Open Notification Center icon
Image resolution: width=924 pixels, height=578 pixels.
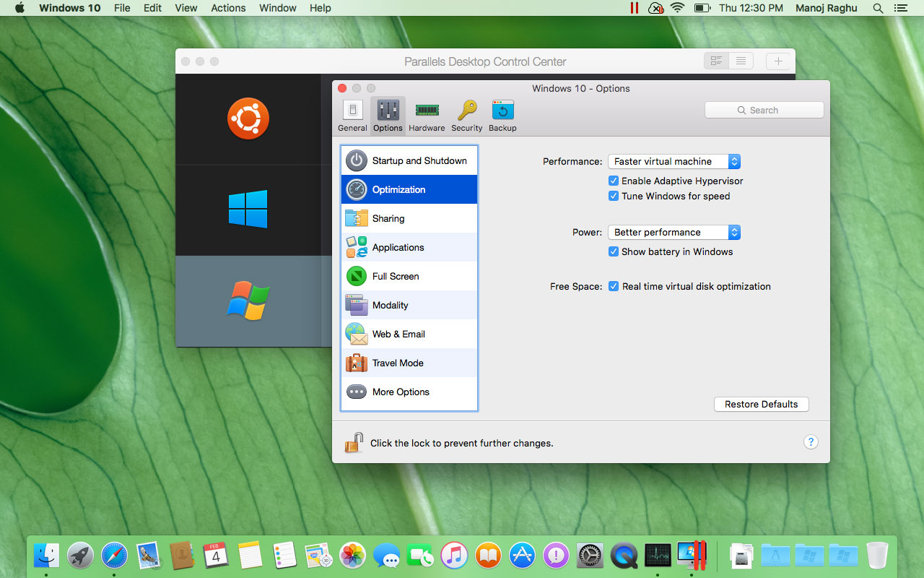900,8
